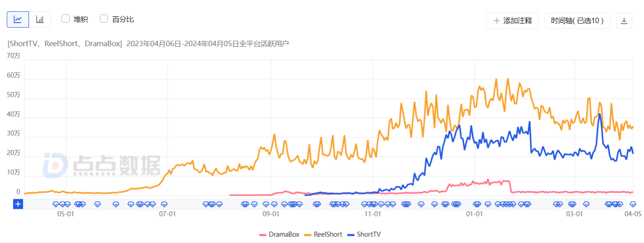Viewport: 644px width, 243px height.
Task: Click the orange ReelShort legend swatch
Action: pos(307,234)
